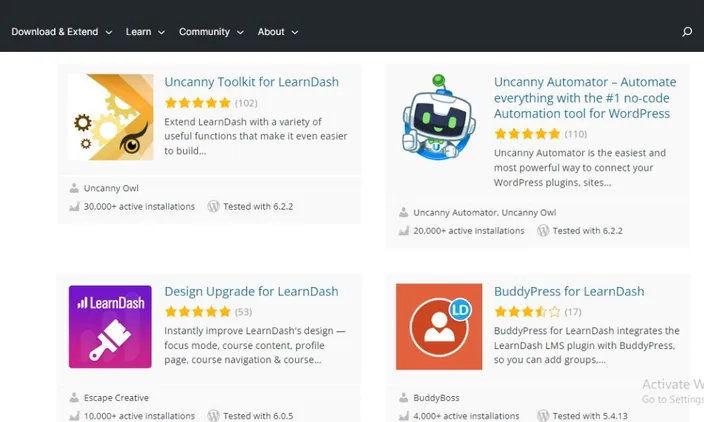Click description starting Instantly improve LearnDash's design
Screen dimensions: 704x422
(255, 345)
